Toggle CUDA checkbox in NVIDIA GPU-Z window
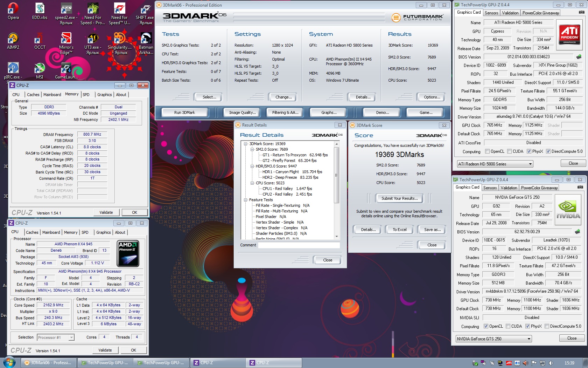588x368 pixels. (508, 326)
